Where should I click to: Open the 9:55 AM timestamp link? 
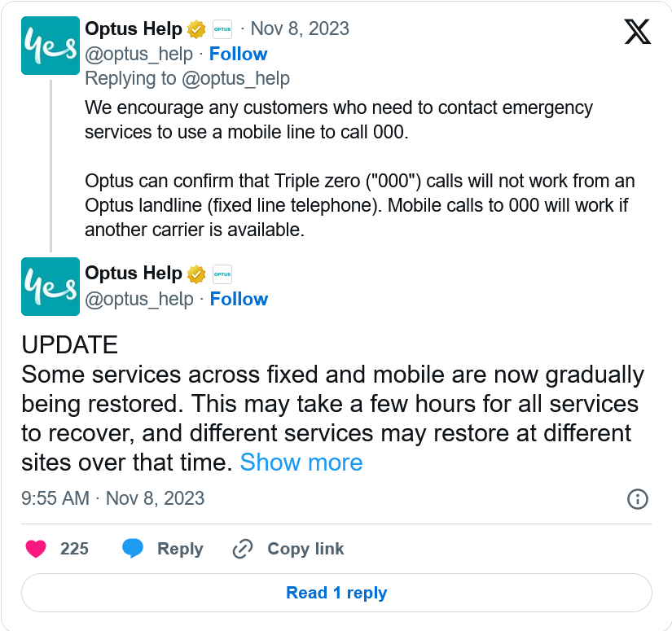pyautogui.click(x=113, y=498)
